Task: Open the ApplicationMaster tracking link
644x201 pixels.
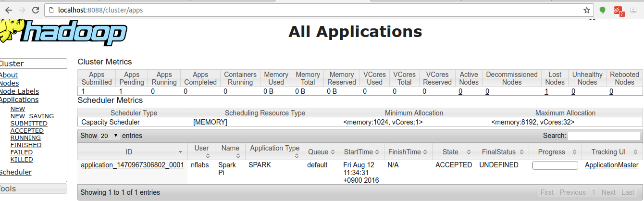Action: (x=611, y=165)
